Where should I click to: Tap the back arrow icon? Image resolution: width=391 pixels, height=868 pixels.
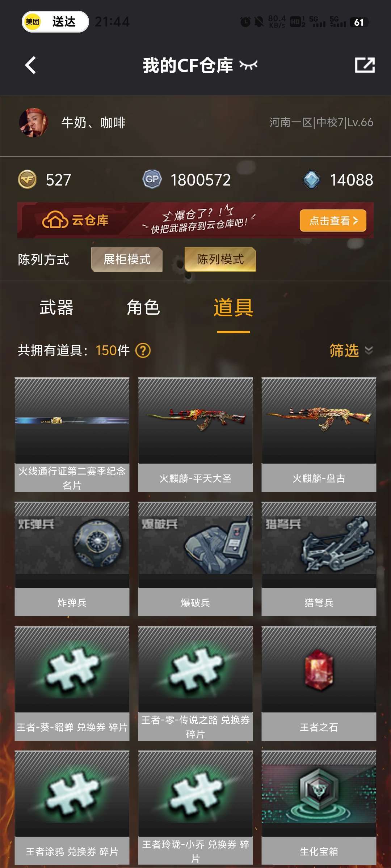(x=30, y=65)
